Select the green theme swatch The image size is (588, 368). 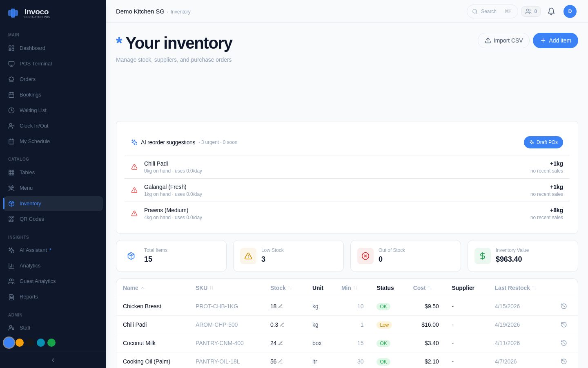point(51,343)
